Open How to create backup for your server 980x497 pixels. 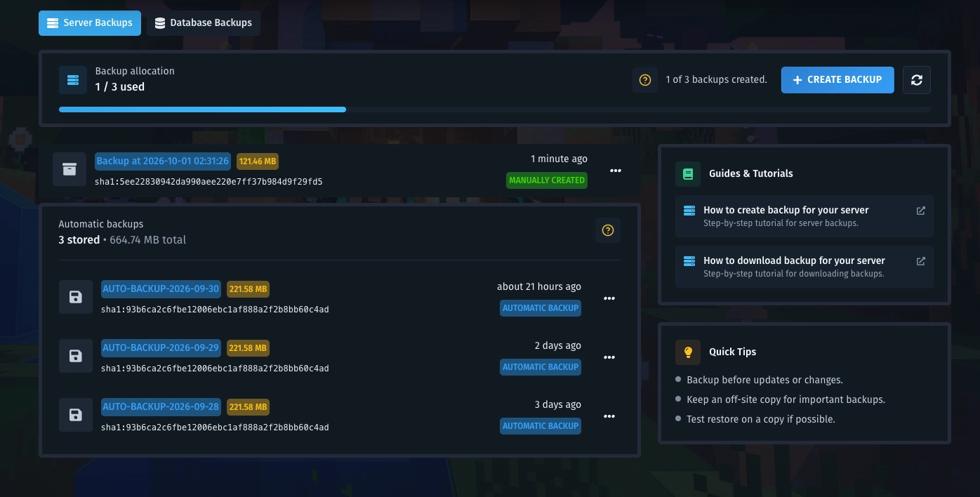(x=804, y=216)
